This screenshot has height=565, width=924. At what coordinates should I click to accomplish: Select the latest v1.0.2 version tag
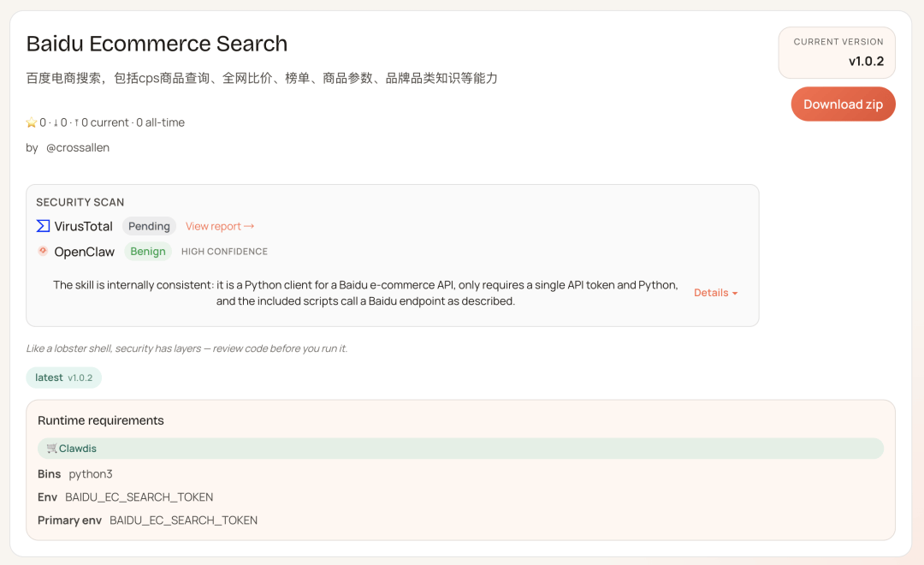point(64,378)
